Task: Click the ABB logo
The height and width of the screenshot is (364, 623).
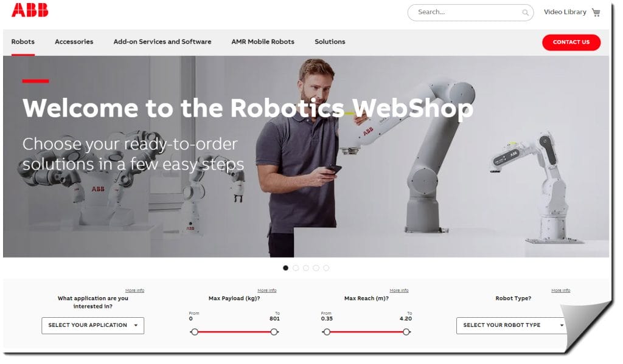Action: [x=30, y=10]
